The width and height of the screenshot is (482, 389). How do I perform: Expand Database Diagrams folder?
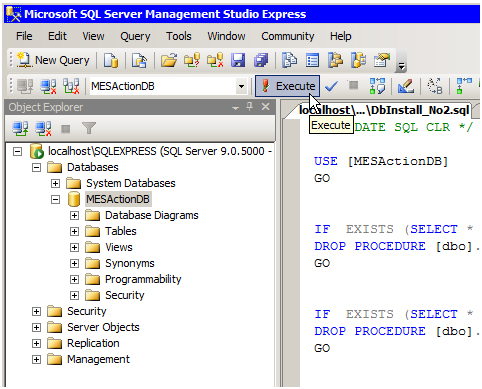(74, 216)
